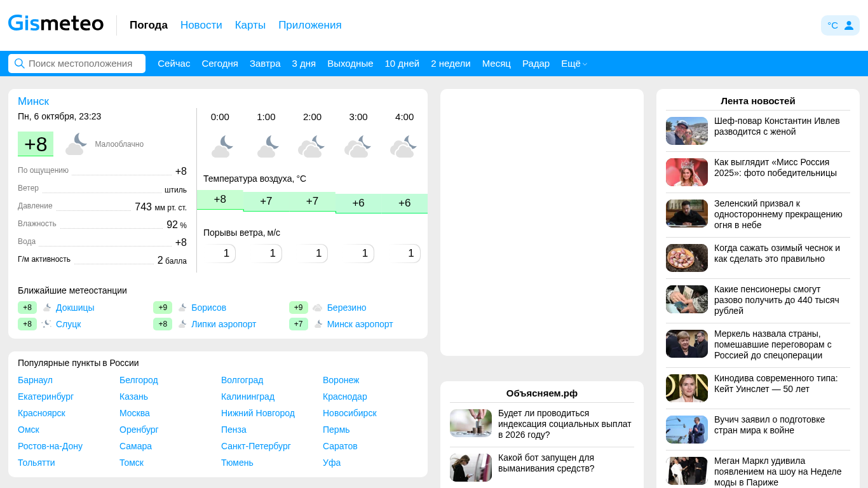
Task: Open the Карты section
Action: (250, 25)
